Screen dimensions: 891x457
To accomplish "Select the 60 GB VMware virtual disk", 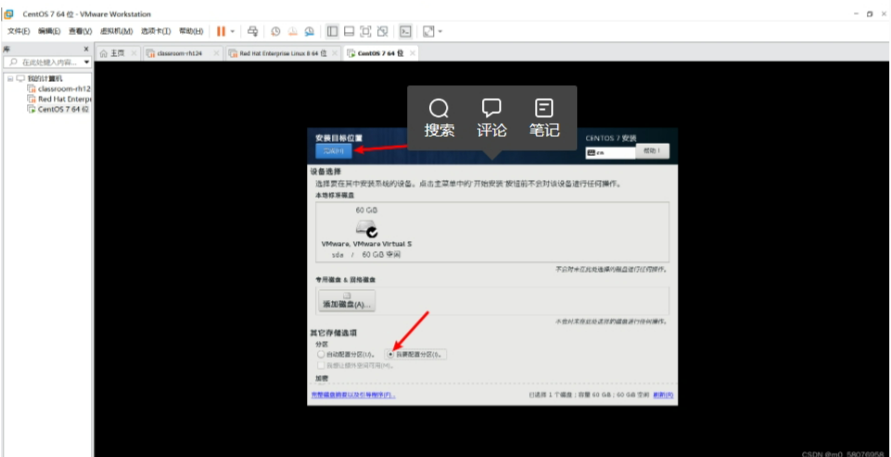I will (367, 233).
